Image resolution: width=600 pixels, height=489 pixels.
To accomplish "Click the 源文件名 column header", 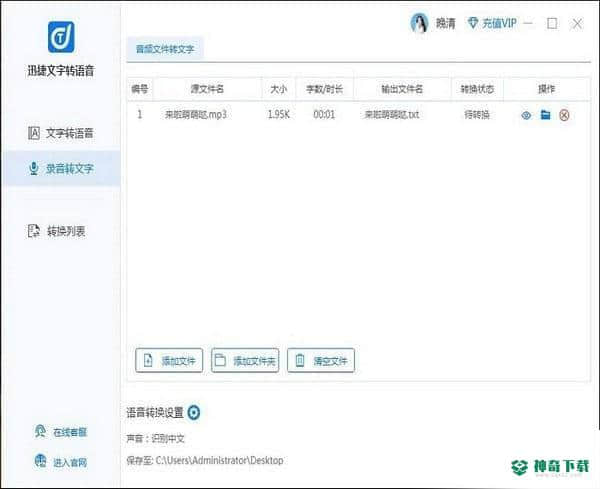I will click(207, 89).
